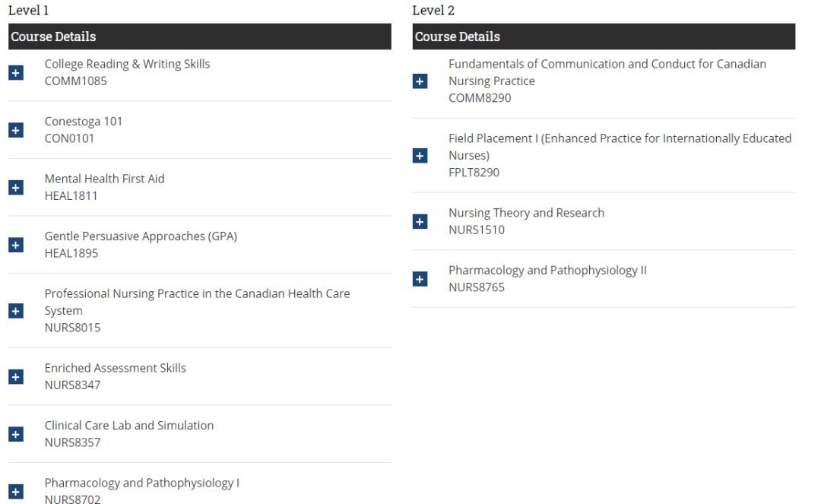The height and width of the screenshot is (504, 821).
Task: Click plus icon beside Fundamentals of Communication course
Action: [420, 81]
